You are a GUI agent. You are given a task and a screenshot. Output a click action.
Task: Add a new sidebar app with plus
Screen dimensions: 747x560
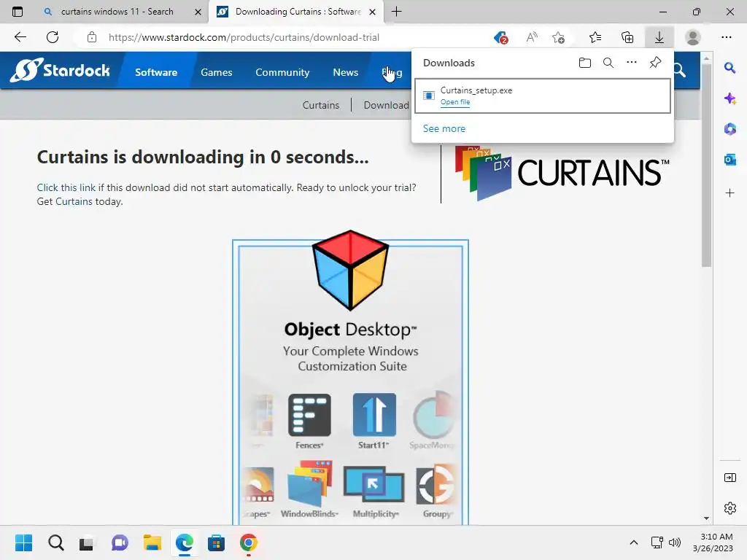pos(729,192)
